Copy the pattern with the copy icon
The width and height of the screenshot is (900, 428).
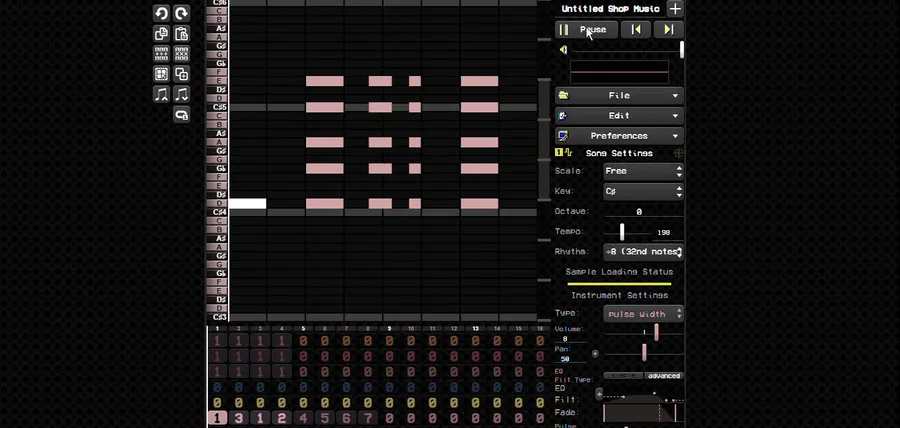pos(161,34)
